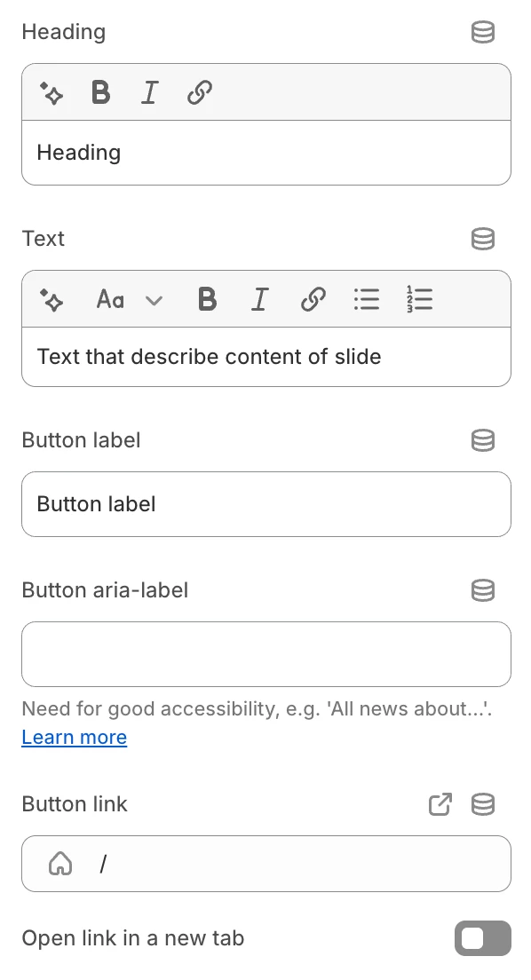Apply bulleted list in Text toolbar
Viewport: 531px width, 980px height.
tap(367, 299)
